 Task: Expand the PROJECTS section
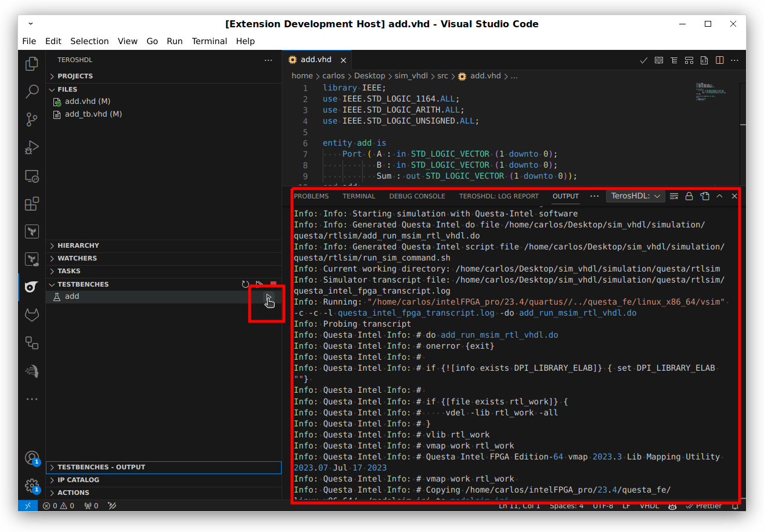pos(164,76)
